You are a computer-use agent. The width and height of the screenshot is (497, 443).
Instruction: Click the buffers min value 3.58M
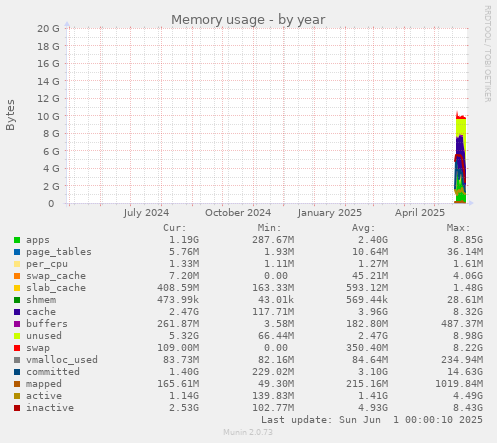(x=278, y=324)
